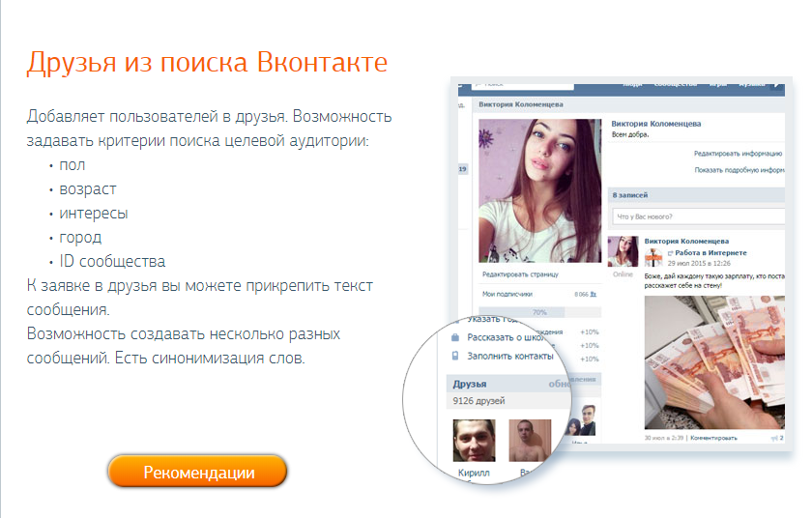Click the Рассказать о школе link
Viewport: 812px width, 518px height.
[507, 337]
